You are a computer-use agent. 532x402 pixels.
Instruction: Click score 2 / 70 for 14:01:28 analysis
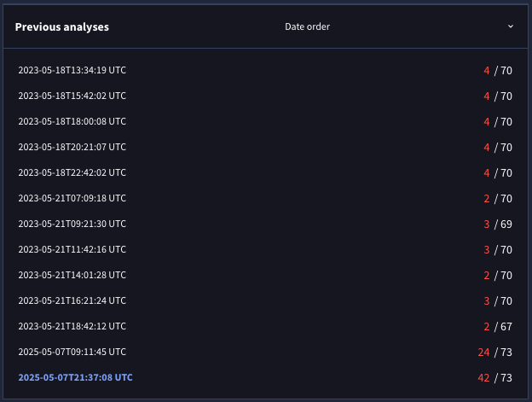pos(498,276)
